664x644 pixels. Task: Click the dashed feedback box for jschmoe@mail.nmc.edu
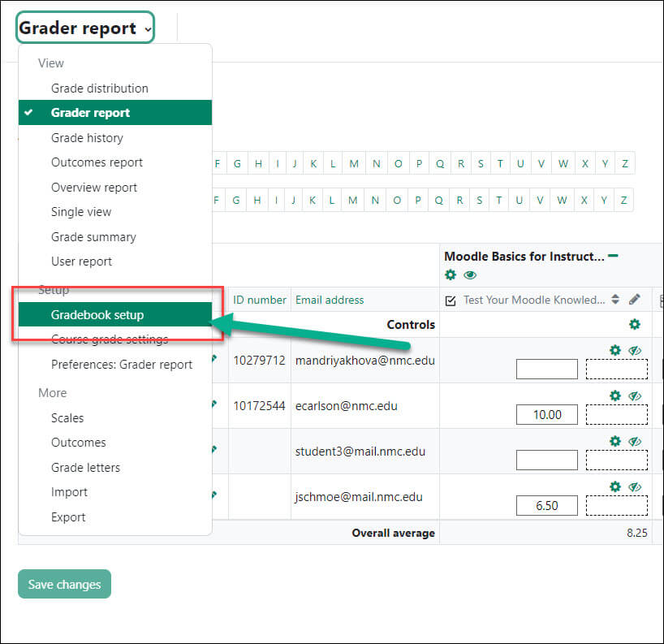click(617, 505)
